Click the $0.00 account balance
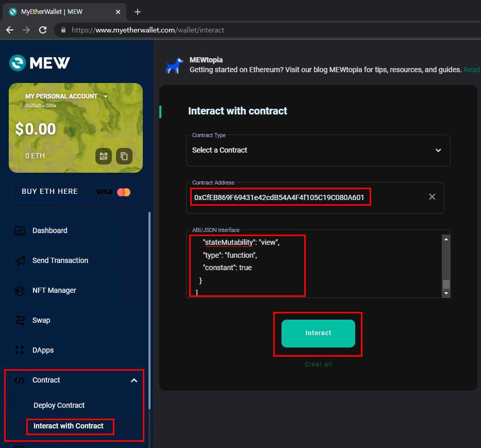Viewport: 481px width, 448px height. tap(36, 129)
